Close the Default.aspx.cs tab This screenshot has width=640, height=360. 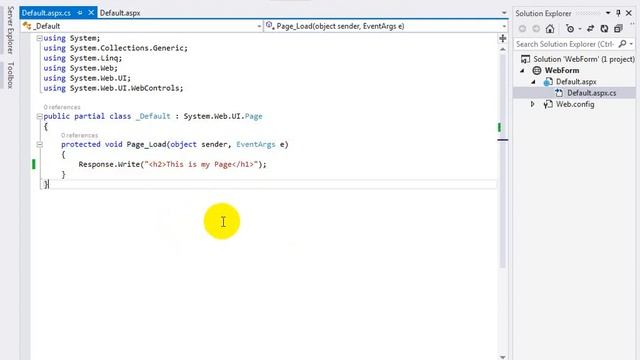(x=91, y=13)
